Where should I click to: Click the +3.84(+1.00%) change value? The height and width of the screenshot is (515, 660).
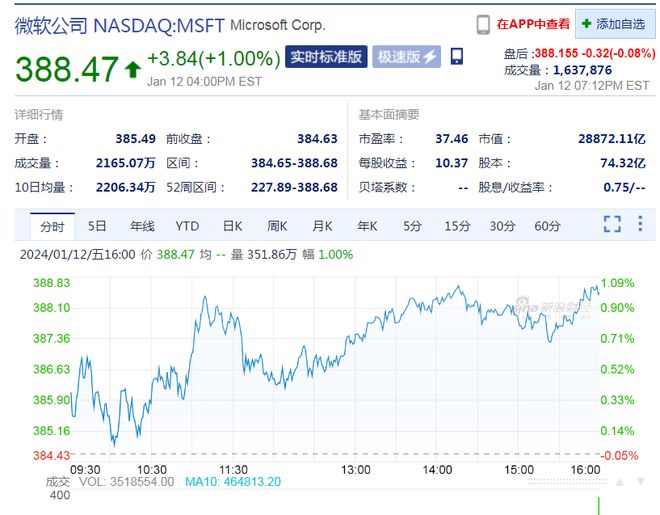(214, 58)
